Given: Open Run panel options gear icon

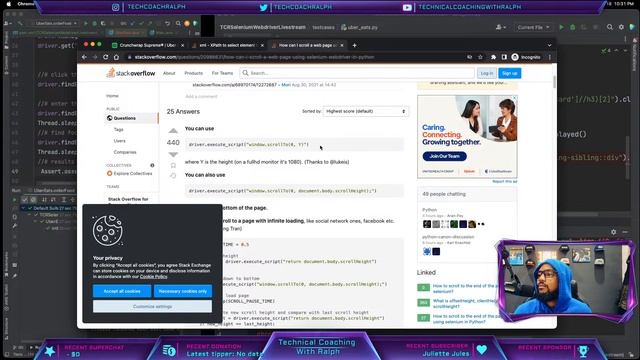Looking at the screenshot, I should coord(613,232).
